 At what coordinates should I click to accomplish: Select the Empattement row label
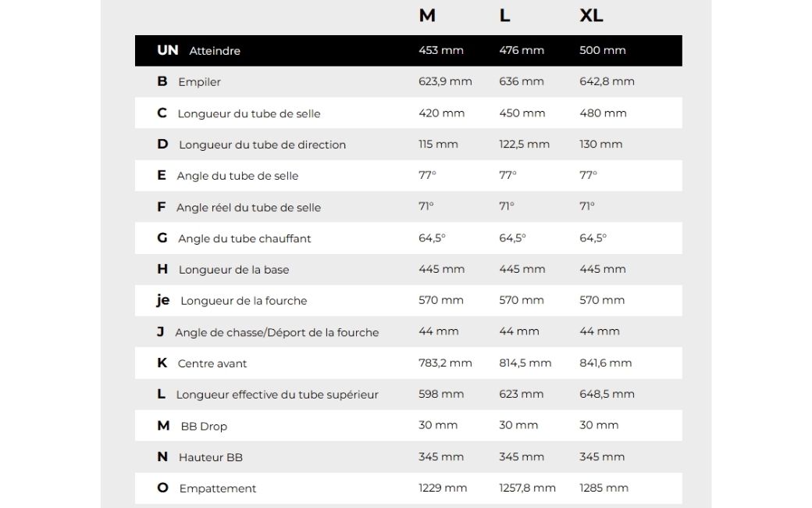tap(218, 488)
